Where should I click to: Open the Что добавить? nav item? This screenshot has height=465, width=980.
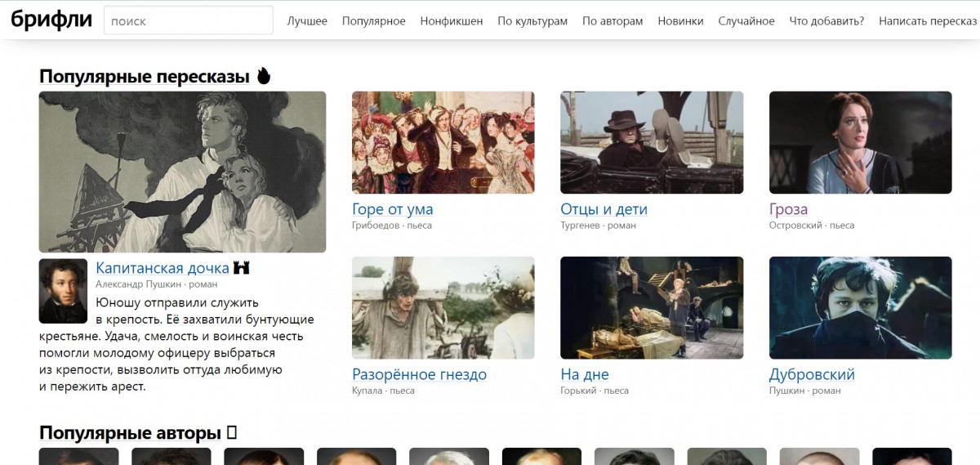tap(826, 21)
